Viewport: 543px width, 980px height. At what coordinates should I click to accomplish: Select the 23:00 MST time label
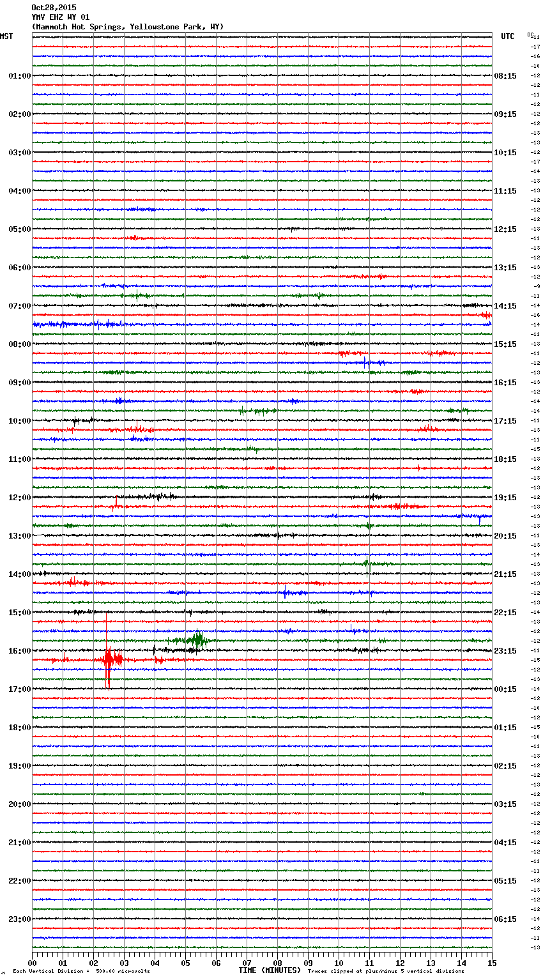click(x=20, y=919)
